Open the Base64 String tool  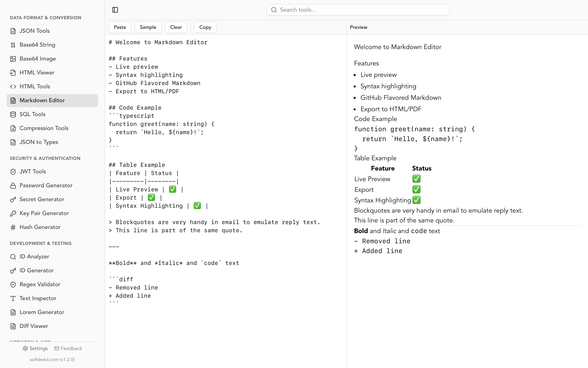(52, 45)
